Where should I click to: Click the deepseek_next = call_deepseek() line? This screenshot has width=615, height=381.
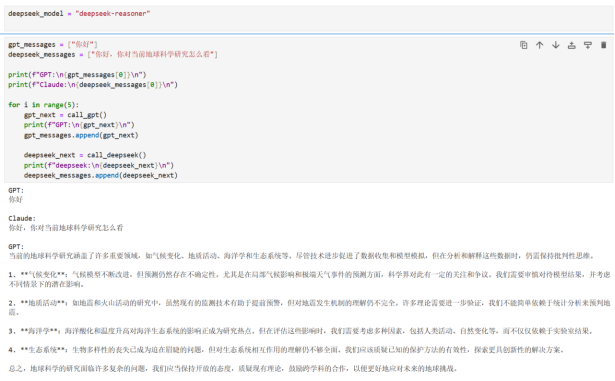coord(85,155)
